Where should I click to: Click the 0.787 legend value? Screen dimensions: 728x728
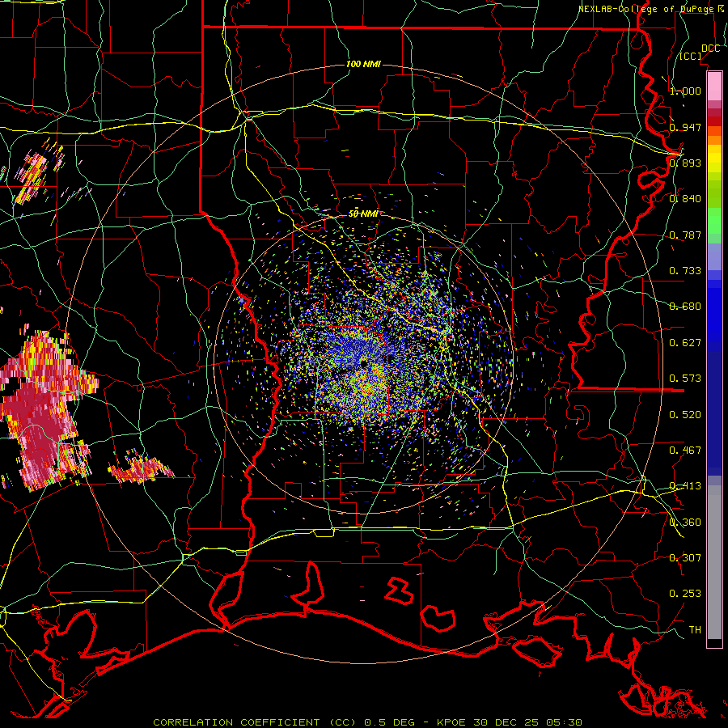[x=685, y=235]
